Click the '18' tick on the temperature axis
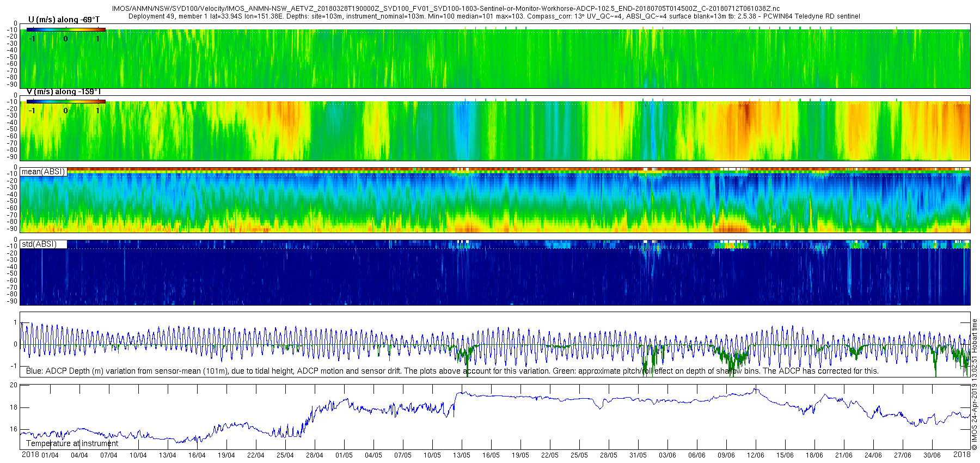This screenshot has height=463, width=980. click(x=14, y=407)
